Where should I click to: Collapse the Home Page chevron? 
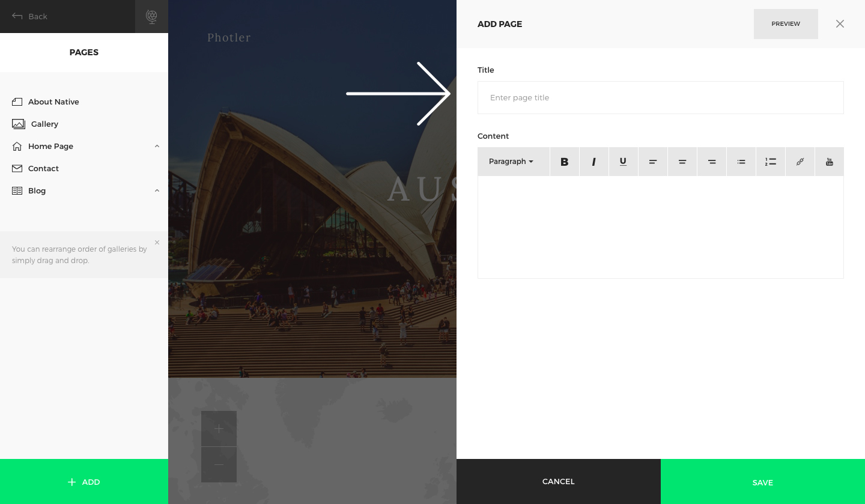coord(157,146)
